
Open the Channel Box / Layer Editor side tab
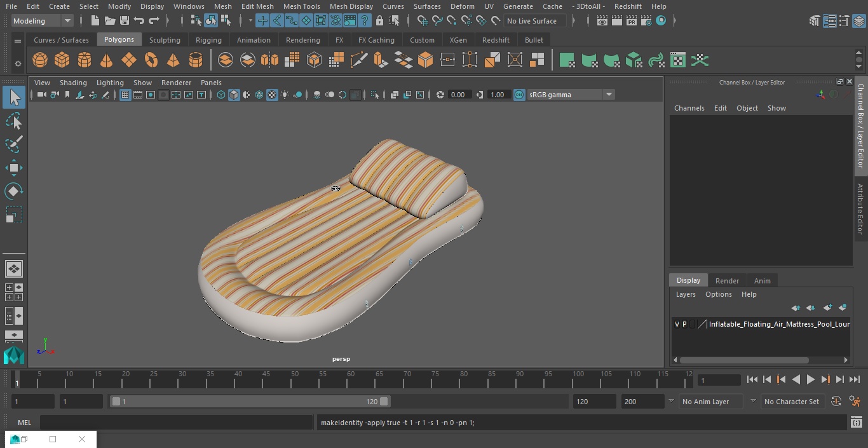tap(860, 125)
